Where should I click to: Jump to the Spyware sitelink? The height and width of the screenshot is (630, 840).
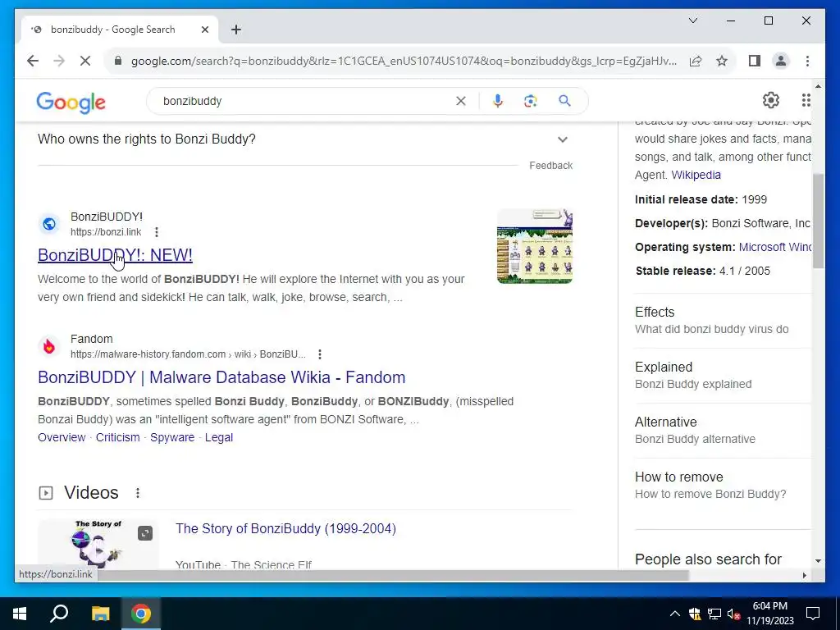tap(172, 437)
